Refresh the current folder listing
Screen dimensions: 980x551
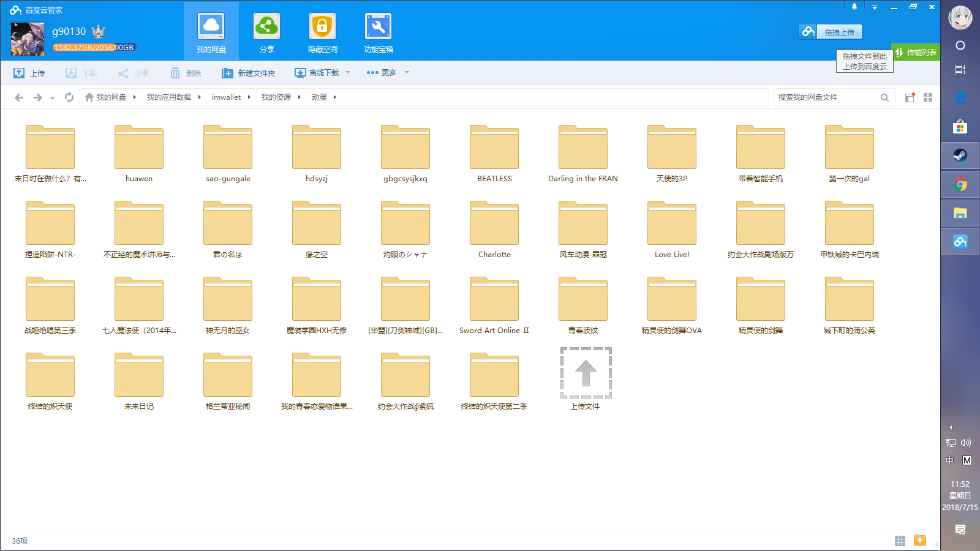point(69,97)
